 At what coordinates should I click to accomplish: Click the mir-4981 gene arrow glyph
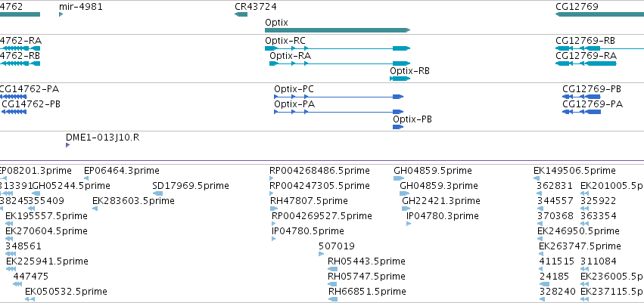tap(61, 14)
